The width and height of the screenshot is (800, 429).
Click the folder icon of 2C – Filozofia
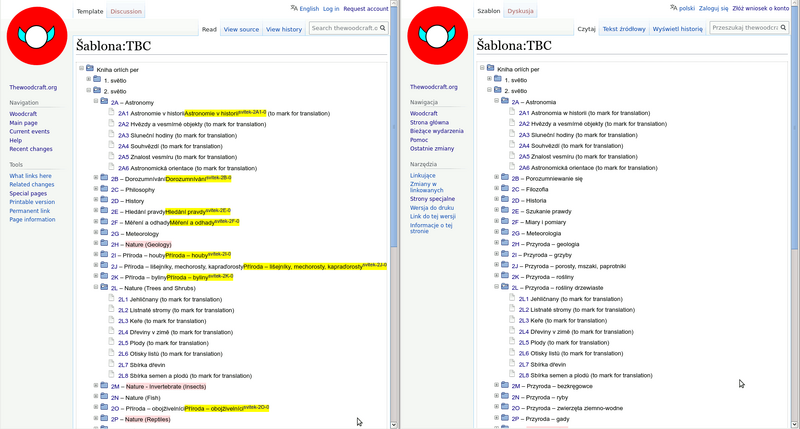(x=505, y=188)
